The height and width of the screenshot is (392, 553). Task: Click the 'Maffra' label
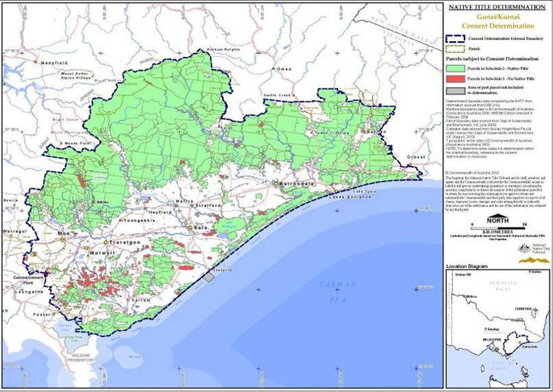click(184, 201)
